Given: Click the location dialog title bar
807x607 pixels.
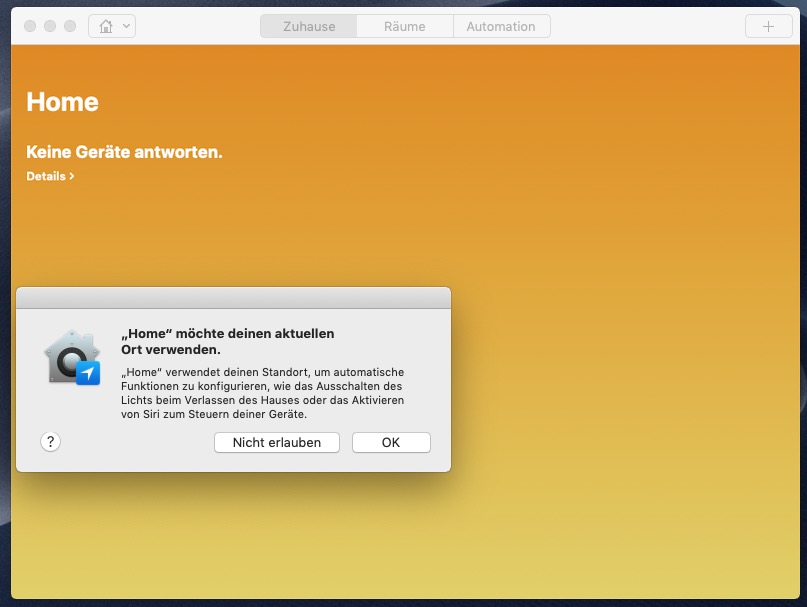Looking at the screenshot, I should coord(233,297).
